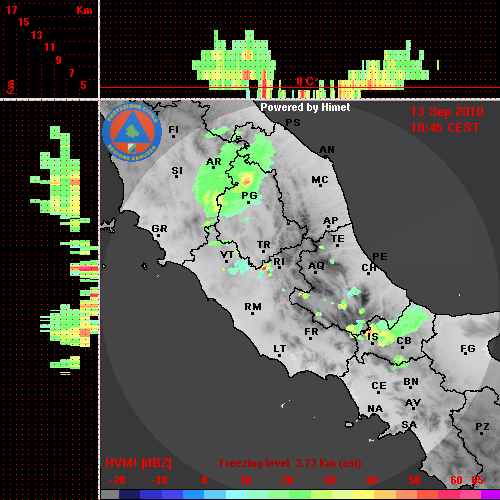The height and width of the screenshot is (500, 500).
Task: Click the 'IS' city label
Action: [x=373, y=337]
